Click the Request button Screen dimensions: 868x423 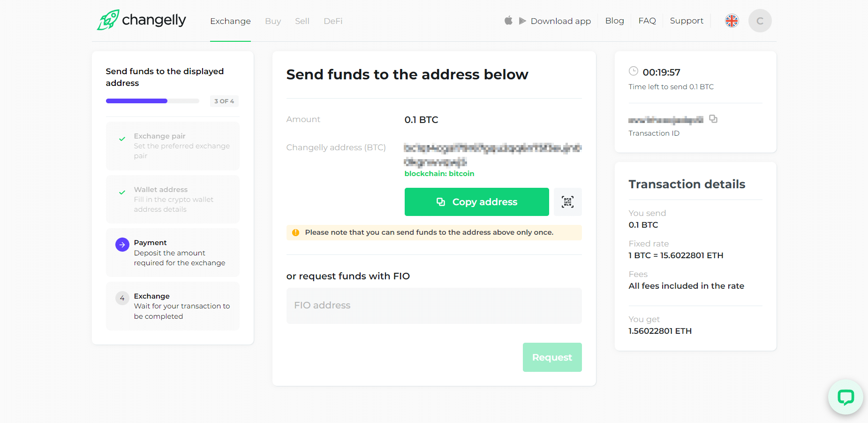[552, 357]
